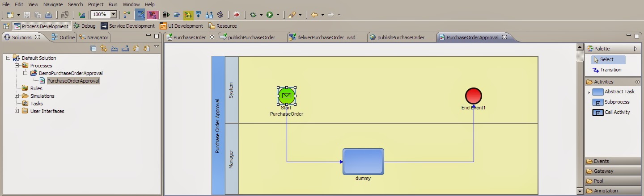
Task: Click the yellow binary 010 toolbar icon
Action: pos(188,15)
